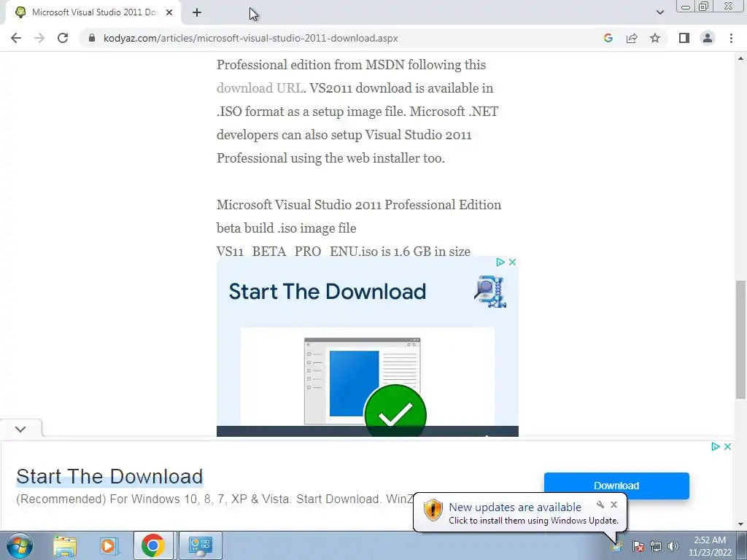Click the blue Download button
Screen dimensions: 747x560
point(616,486)
